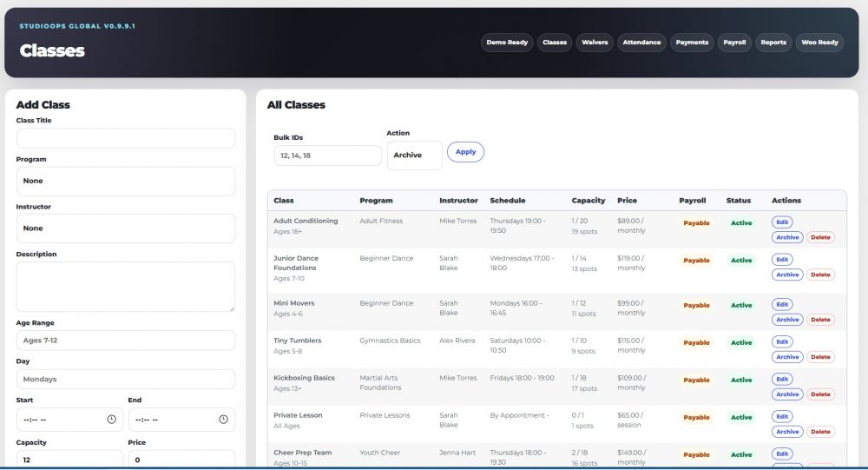Click the Capacity column header
Viewport: 868px width, 470px height.
tap(588, 201)
